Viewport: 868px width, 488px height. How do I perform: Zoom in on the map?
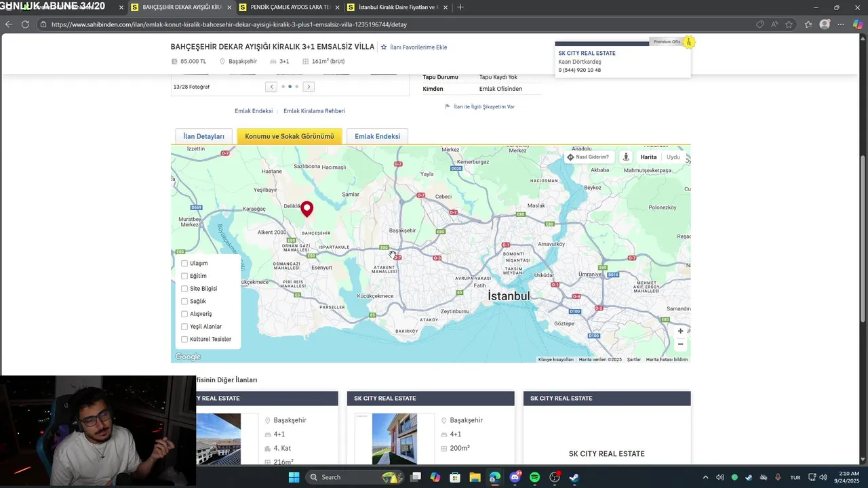click(x=681, y=331)
